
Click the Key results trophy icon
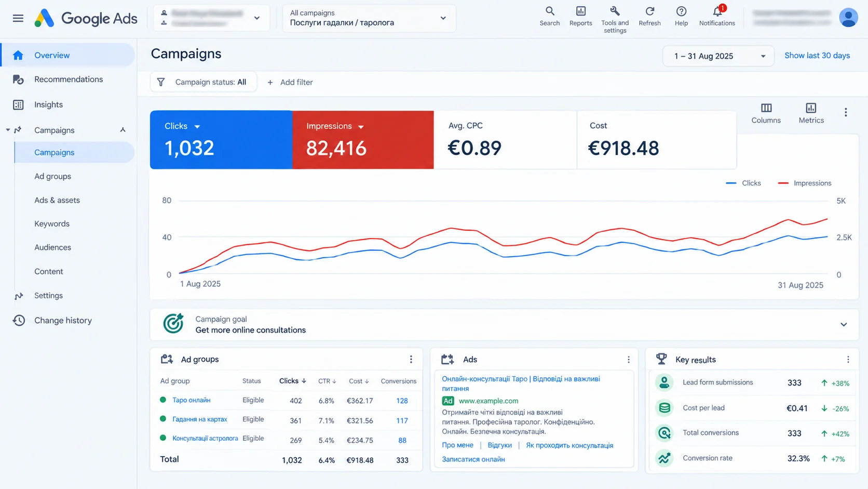[x=661, y=359]
